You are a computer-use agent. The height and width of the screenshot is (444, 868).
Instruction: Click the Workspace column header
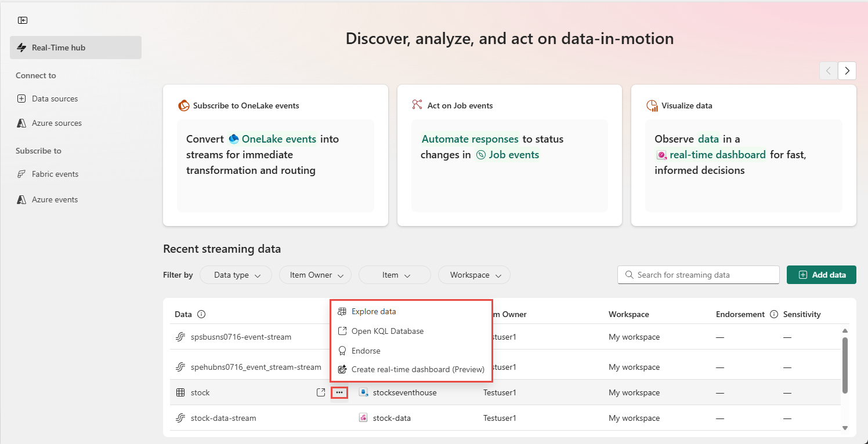[x=628, y=314]
